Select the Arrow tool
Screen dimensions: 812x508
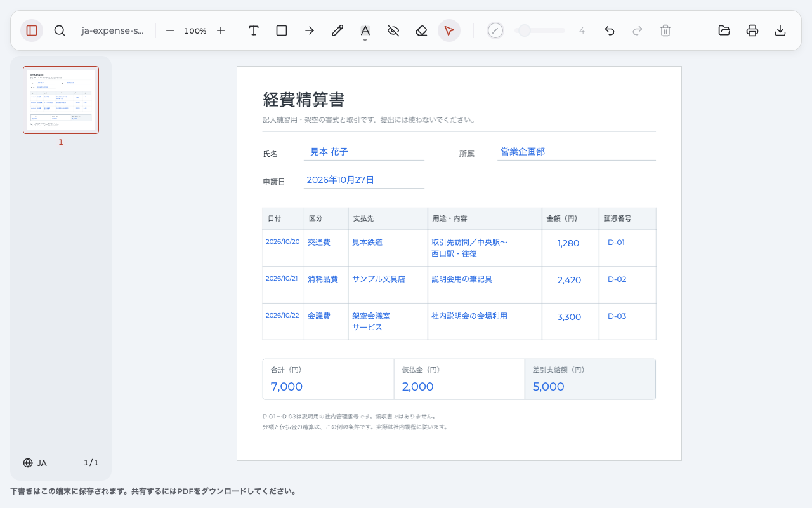point(310,30)
